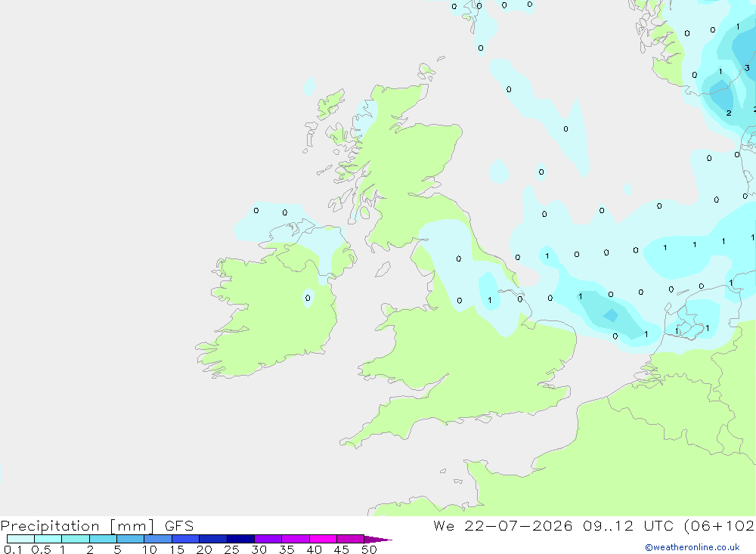Click the 45–50 mm legend color swatch

[x=351, y=539]
